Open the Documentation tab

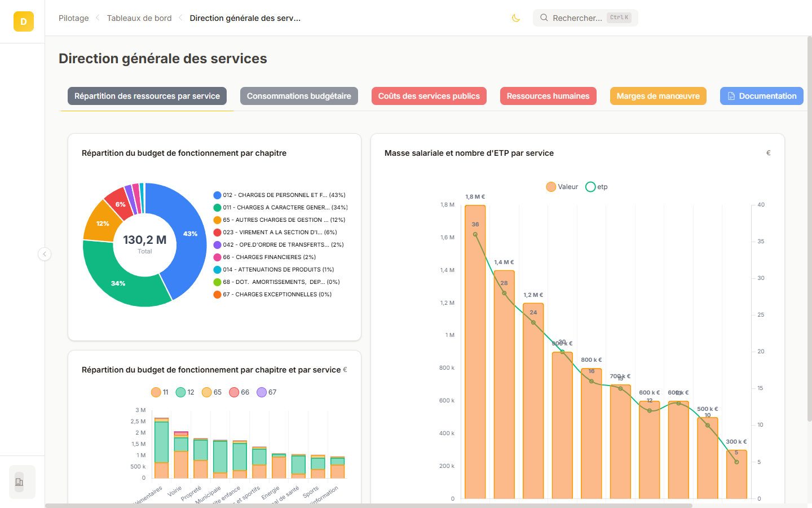click(762, 96)
